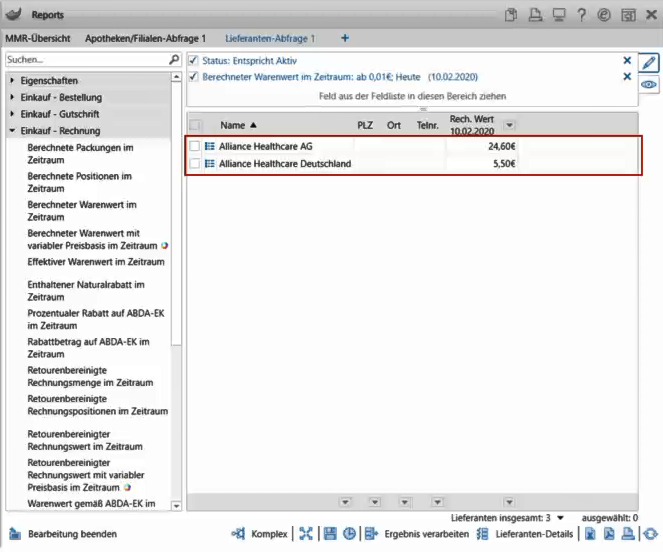Open the footer dropdown under Rech. Wert column
This screenshot has width=663, height=552.
pos(510,502)
